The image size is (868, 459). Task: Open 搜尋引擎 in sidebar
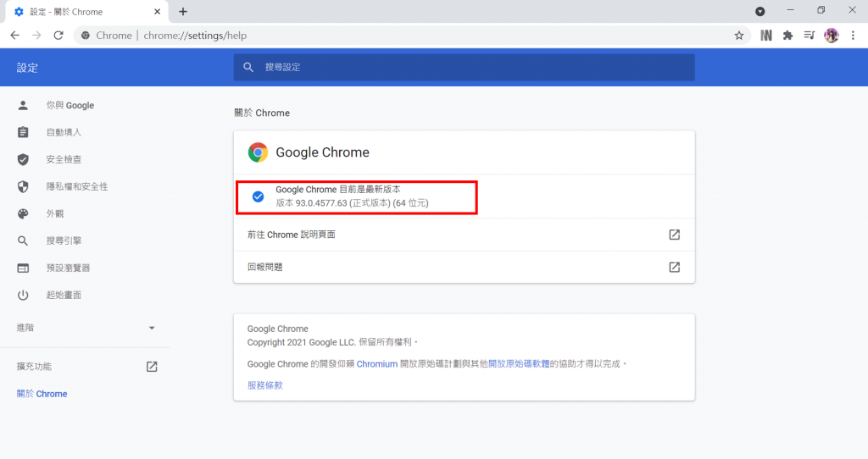coord(64,241)
